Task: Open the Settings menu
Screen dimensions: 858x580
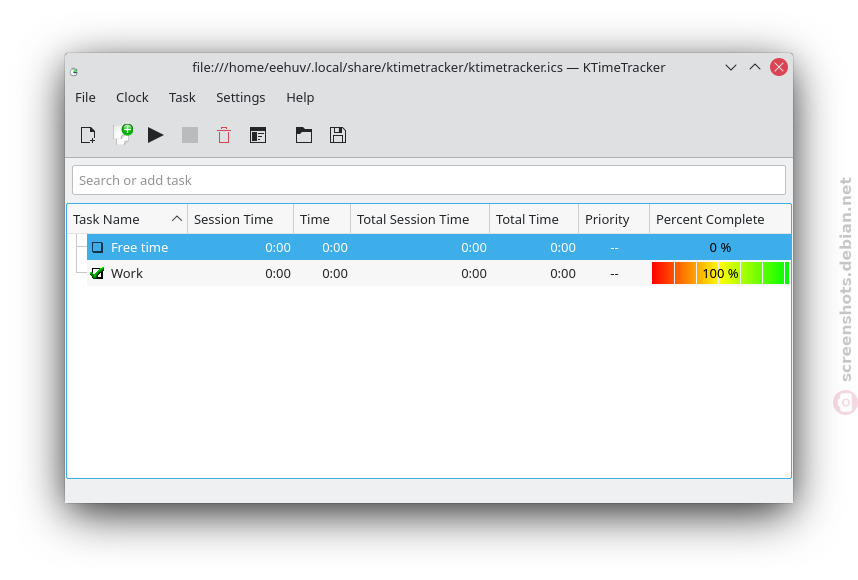Action: (x=241, y=97)
